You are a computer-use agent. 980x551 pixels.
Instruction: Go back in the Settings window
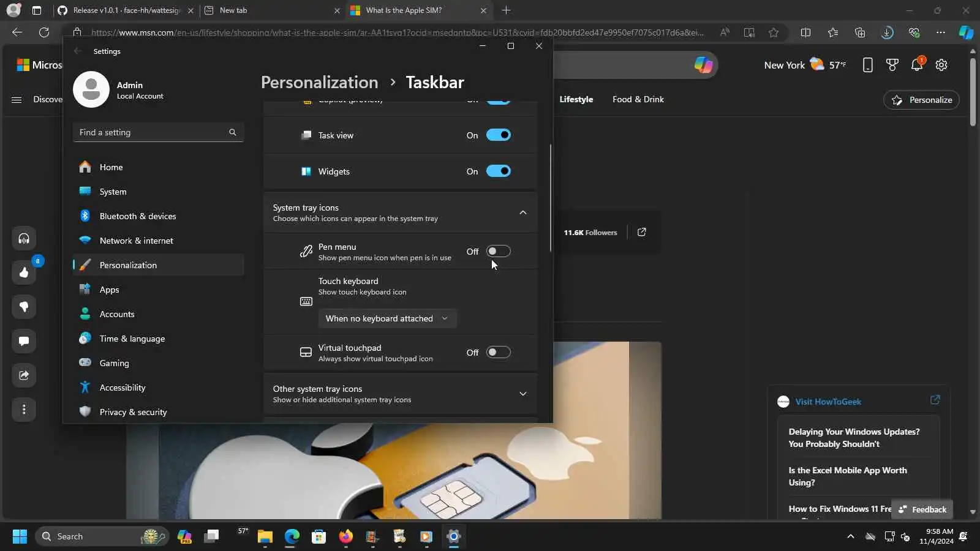(x=78, y=51)
